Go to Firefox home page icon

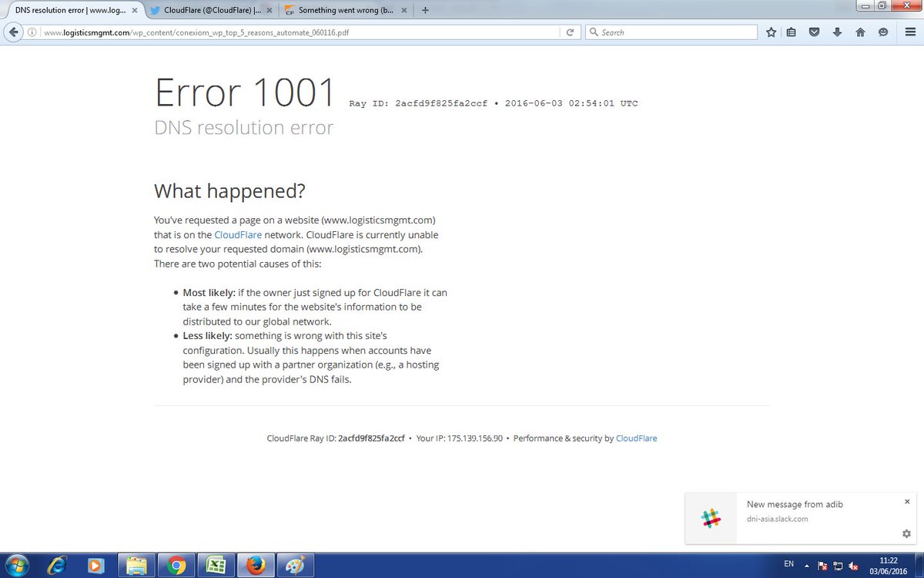[860, 32]
